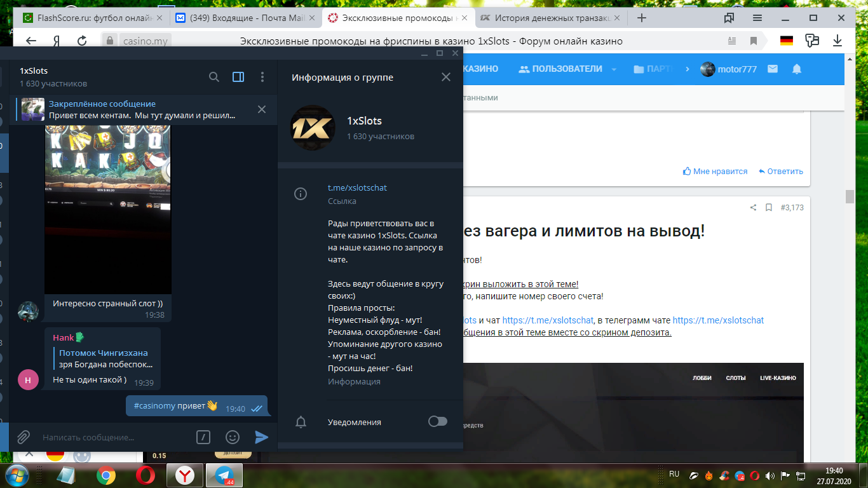
Task: Click the paperclip attach file icon
Action: (x=24, y=437)
